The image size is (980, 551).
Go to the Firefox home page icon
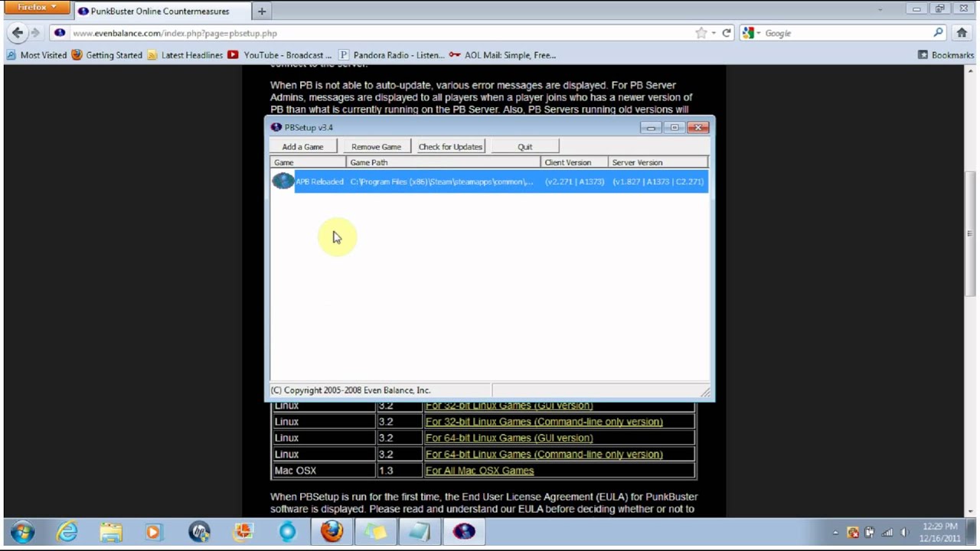[x=962, y=33]
